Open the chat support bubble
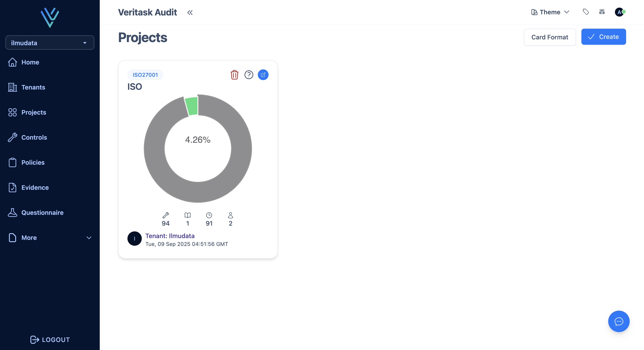This screenshot has height=350, width=644. click(619, 321)
